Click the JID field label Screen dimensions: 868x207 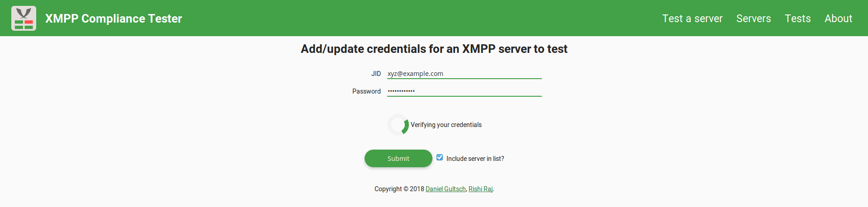pos(376,74)
